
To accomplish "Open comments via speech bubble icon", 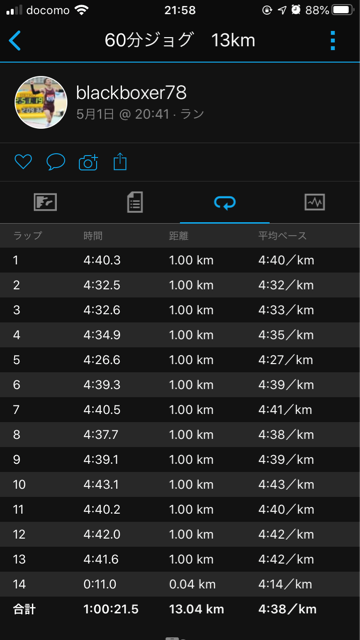I will tap(56, 162).
